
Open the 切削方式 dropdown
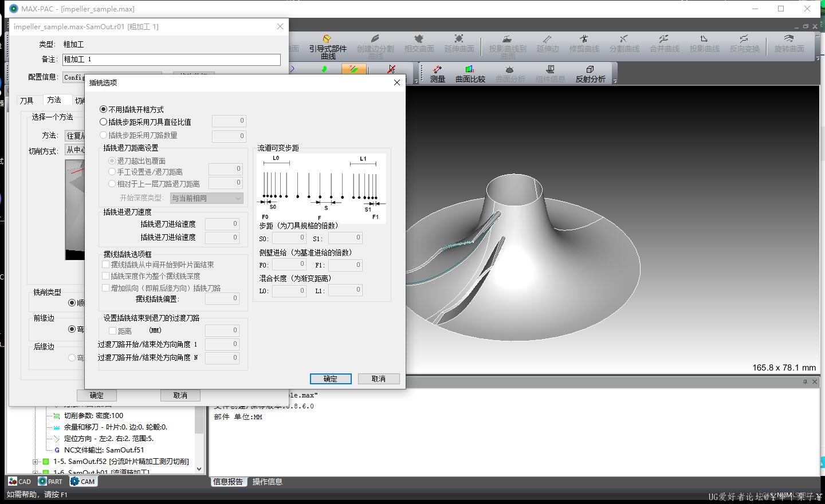[74, 150]
